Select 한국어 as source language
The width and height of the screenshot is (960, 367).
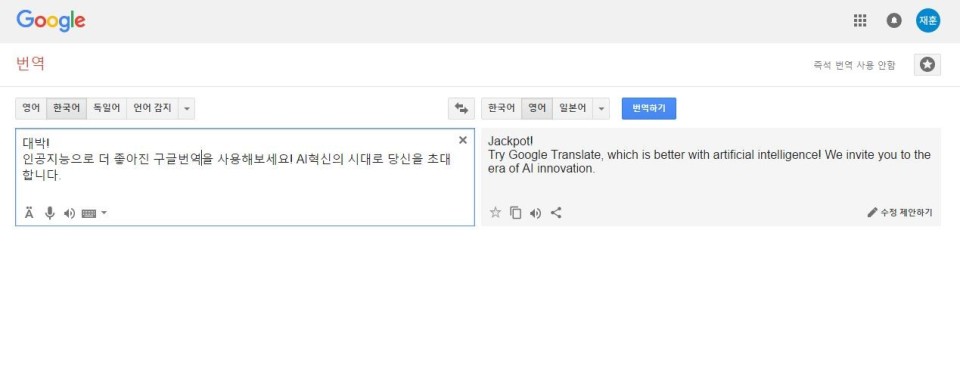66,108
